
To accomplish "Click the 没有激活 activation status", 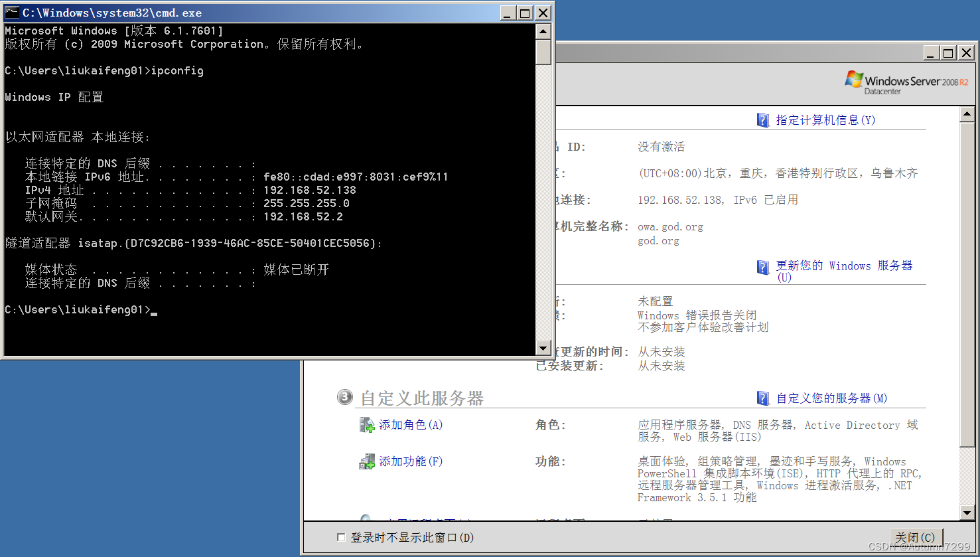I will click(662, 147).
